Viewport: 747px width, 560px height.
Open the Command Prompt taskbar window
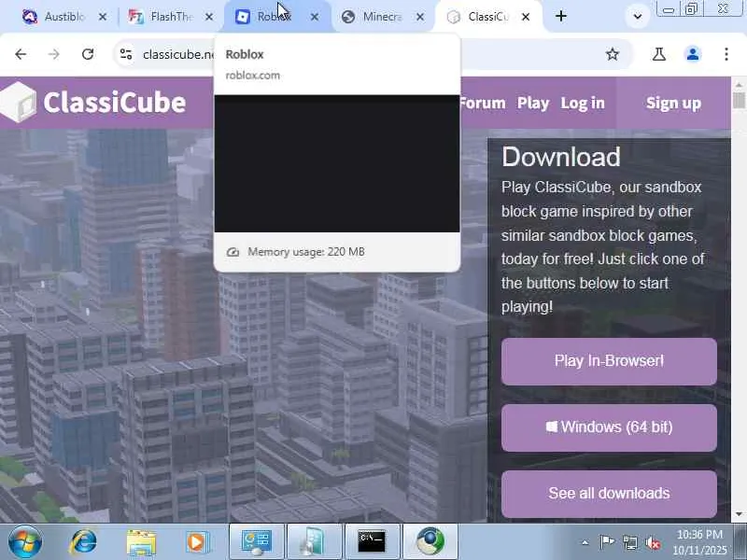click(372, 541)
